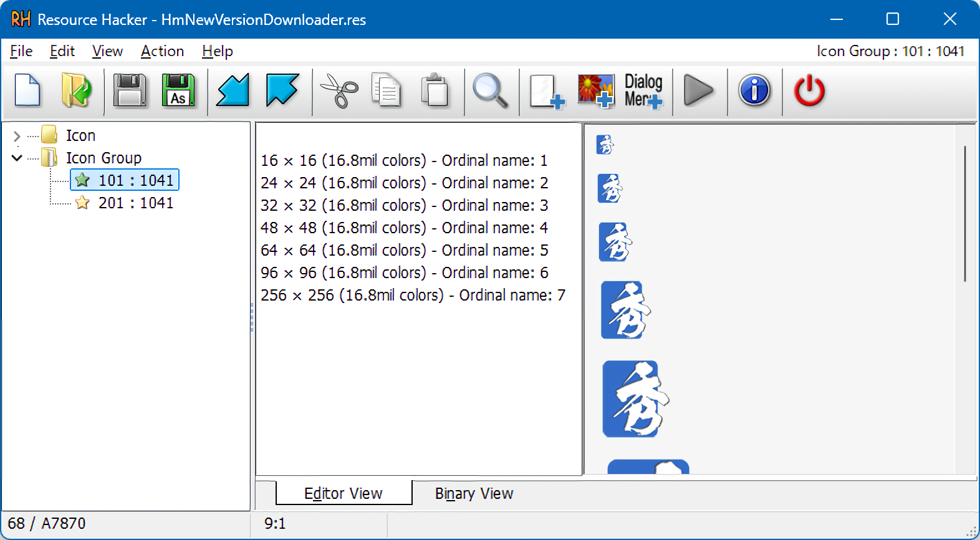This screenshot has width=980, height=540.
Task: Expand the Icon folder tree node
Action: (17, 136)
